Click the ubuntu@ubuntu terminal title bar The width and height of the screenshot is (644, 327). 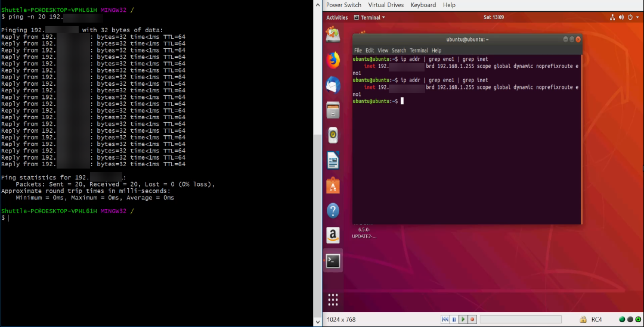[467, 39]
